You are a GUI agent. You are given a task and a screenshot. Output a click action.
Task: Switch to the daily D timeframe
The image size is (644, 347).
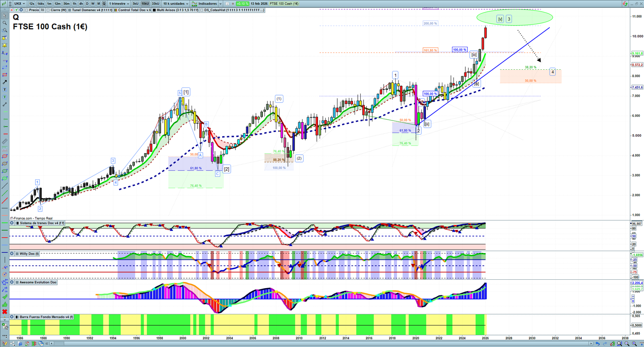pyautogui.click(x=87, y=4)
